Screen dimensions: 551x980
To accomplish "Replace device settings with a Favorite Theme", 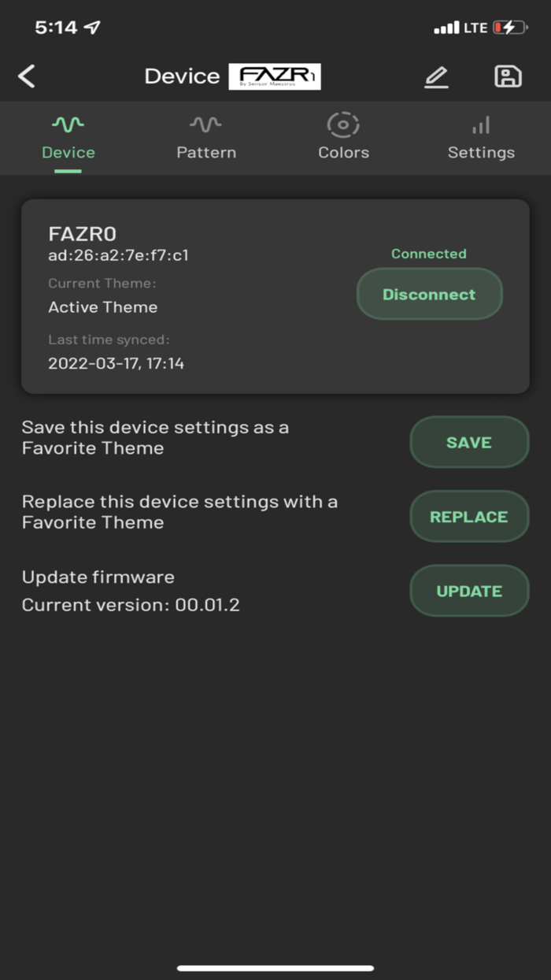I will tap(469, 516).
